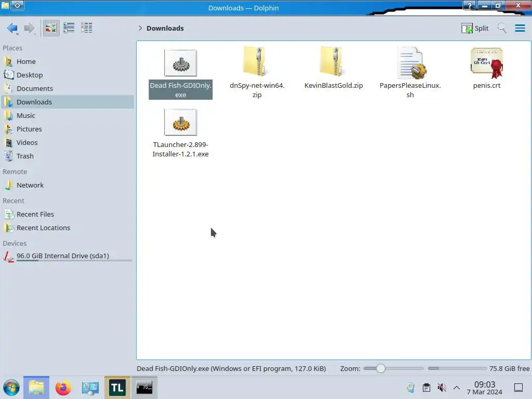Screen dimensions: 532x399
Task: Launch Firefox from the taskbar
Action: (x=63, y=388)
